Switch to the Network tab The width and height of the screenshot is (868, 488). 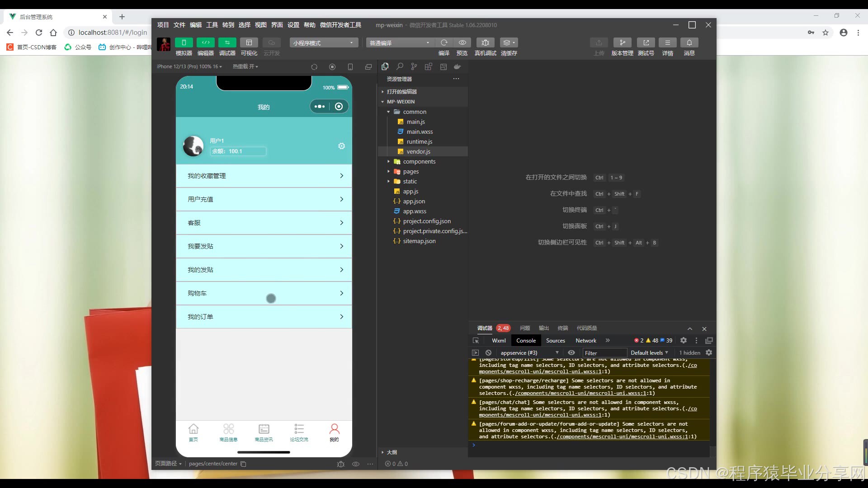click(585, 340)
